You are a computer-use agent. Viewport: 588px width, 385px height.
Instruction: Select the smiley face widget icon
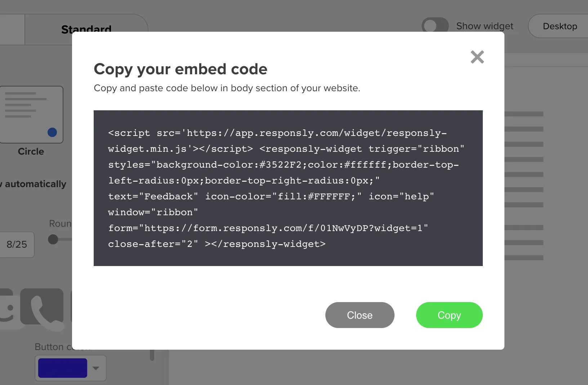tap(7, 310)
